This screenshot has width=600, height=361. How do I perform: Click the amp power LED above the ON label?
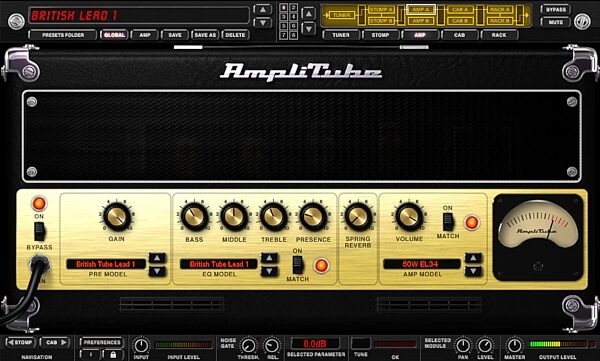pyautogui.click(x=39, y=204)
